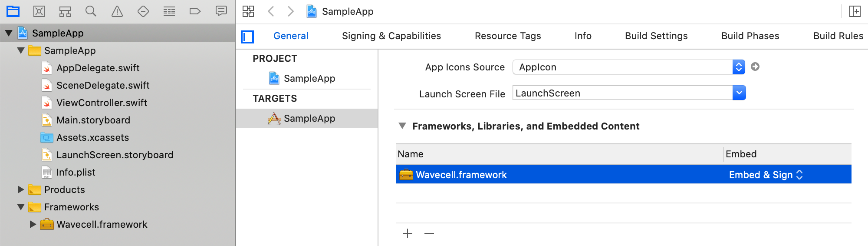Switch to the General tab
The image size is (868, 246).
pyautogui.click(x=291, y=36)
